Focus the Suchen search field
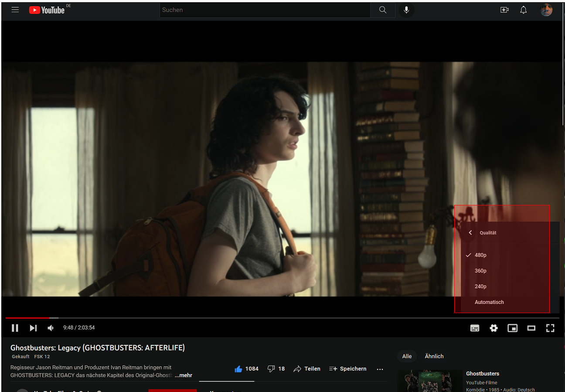This screenshot has height=392, width=565. click(265, 10)
